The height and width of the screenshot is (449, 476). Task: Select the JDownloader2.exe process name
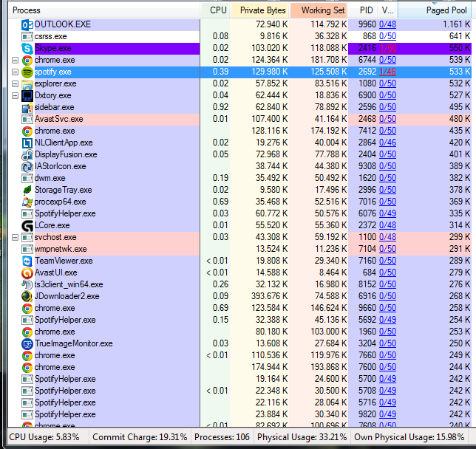point(67,296)
